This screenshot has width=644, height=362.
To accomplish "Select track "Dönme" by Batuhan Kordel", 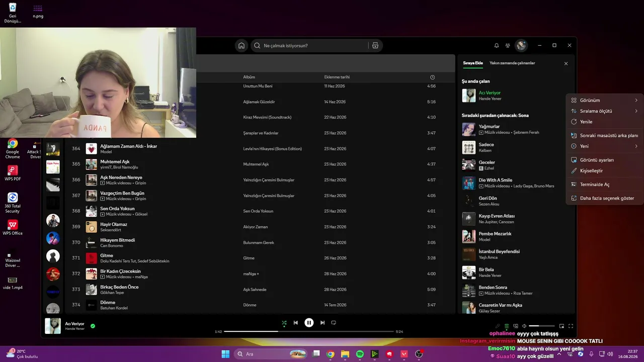I will [x=108, y=303].
